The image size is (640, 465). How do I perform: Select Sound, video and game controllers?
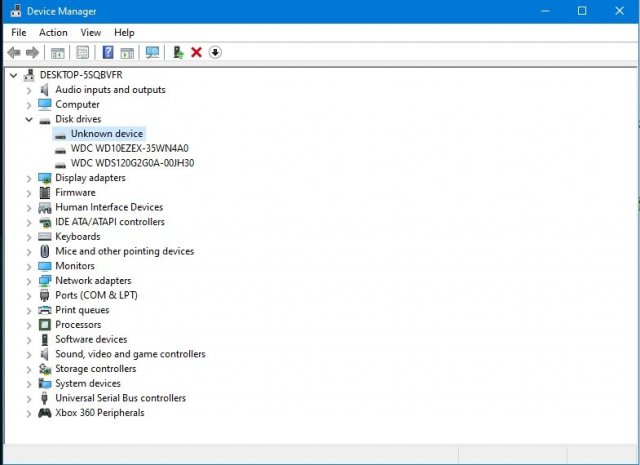click(130, 354)
